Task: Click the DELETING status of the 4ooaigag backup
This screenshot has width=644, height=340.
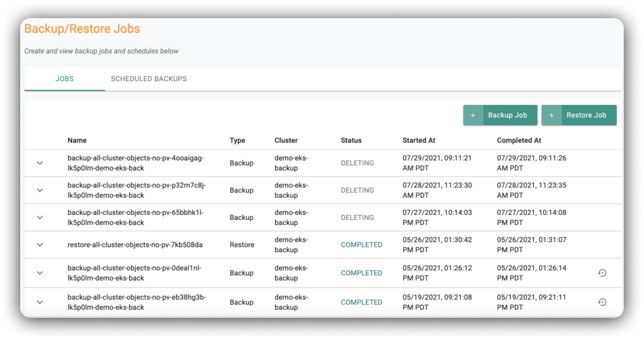Action: (357, 163)
